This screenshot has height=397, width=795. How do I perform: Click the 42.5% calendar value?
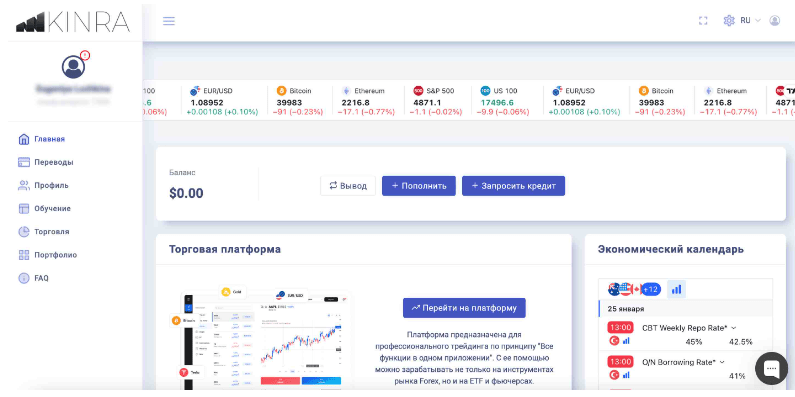(x=741, y=342)
